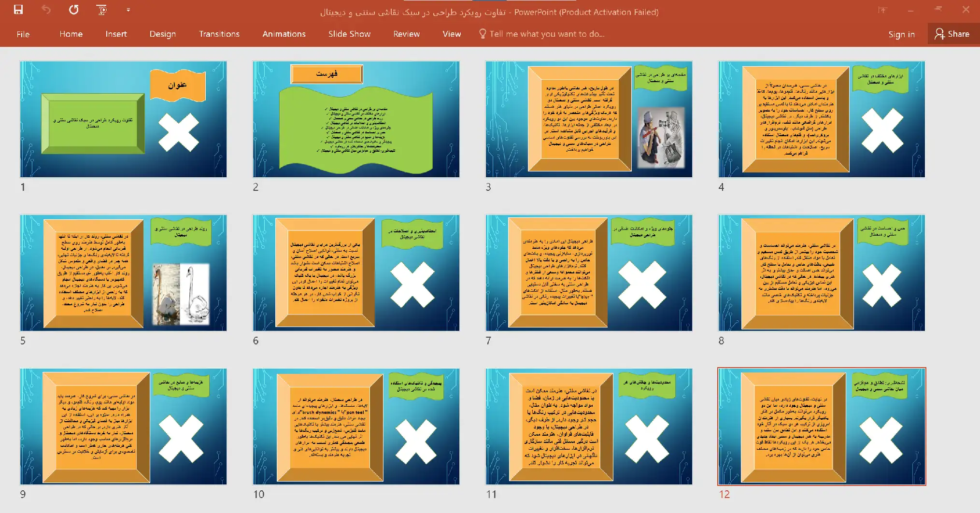Click the Repeat action icon
980x513 pixels.
point(74,10)
